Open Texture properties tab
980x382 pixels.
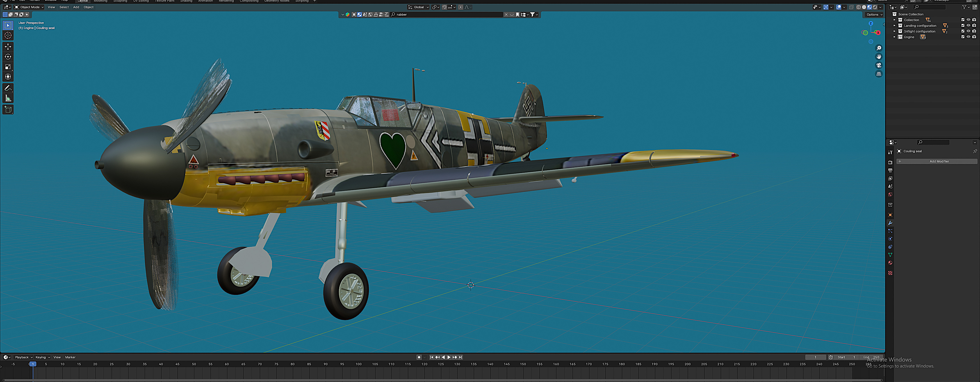pyautogui.click(x=890, y=273)
